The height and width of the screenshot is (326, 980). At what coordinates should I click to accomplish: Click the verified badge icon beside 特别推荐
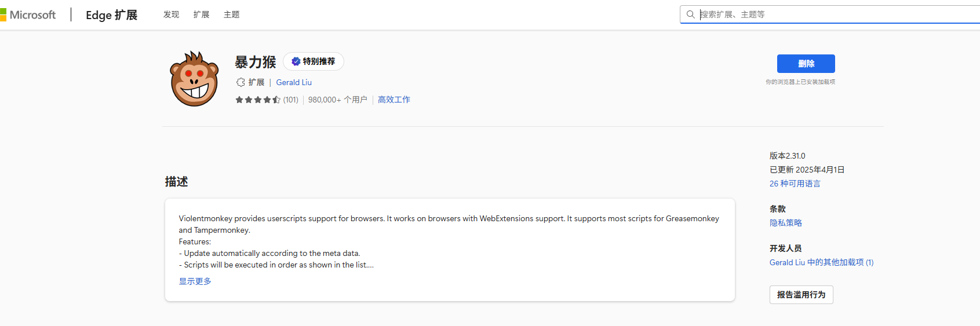pos(296,61)
